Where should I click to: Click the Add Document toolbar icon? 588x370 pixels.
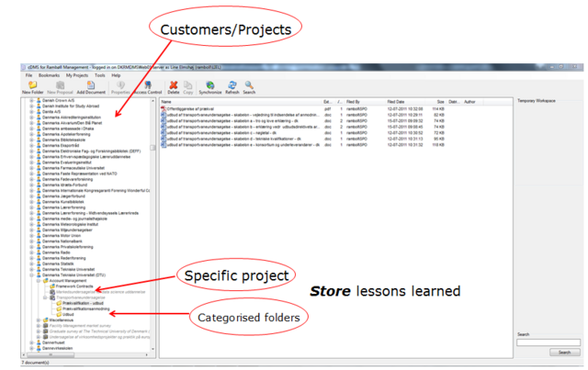point(91,85)
